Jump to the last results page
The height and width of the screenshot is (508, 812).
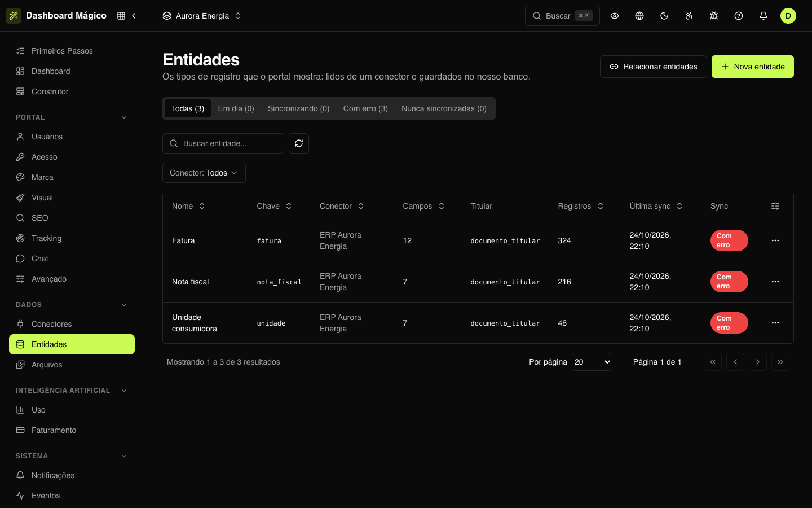click(x=780, y=362)
